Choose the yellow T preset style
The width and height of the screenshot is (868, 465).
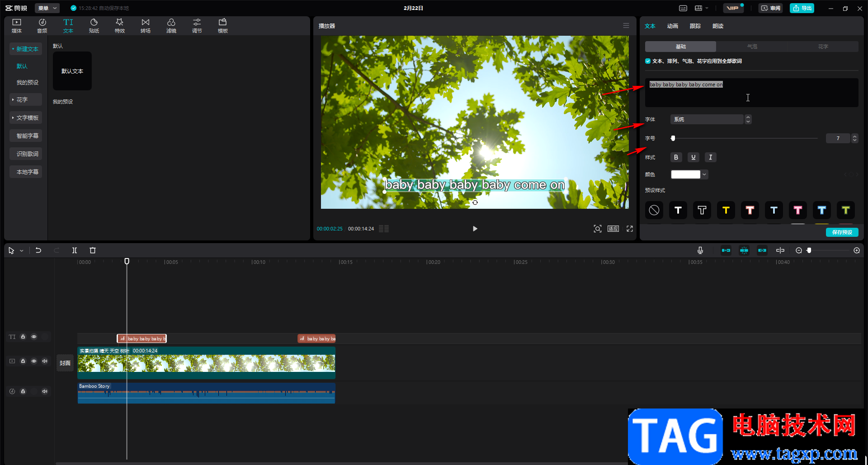click(726, 210)
